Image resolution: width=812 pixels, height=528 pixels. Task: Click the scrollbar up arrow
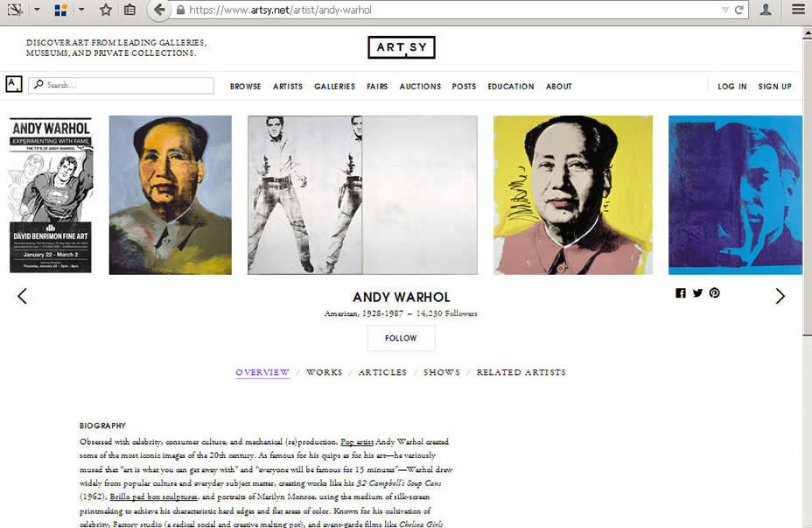(x=808, y=33)
